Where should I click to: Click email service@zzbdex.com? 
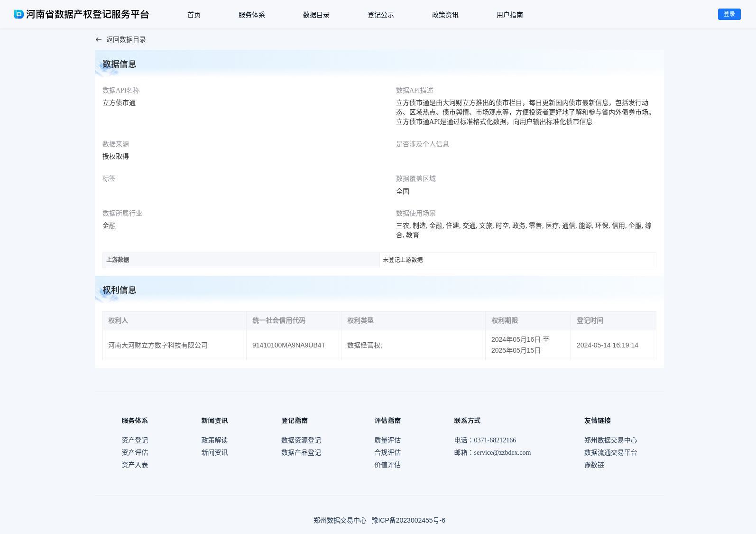pos(502,452)
